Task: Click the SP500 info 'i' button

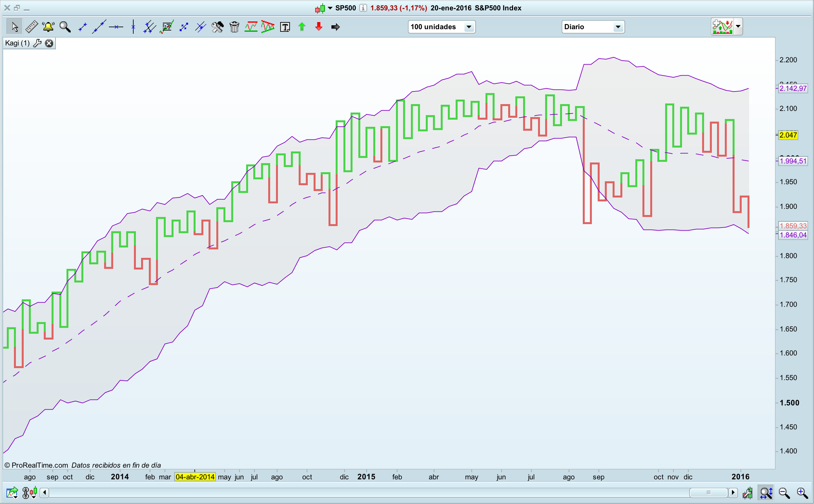Action: tap(363, 8)
